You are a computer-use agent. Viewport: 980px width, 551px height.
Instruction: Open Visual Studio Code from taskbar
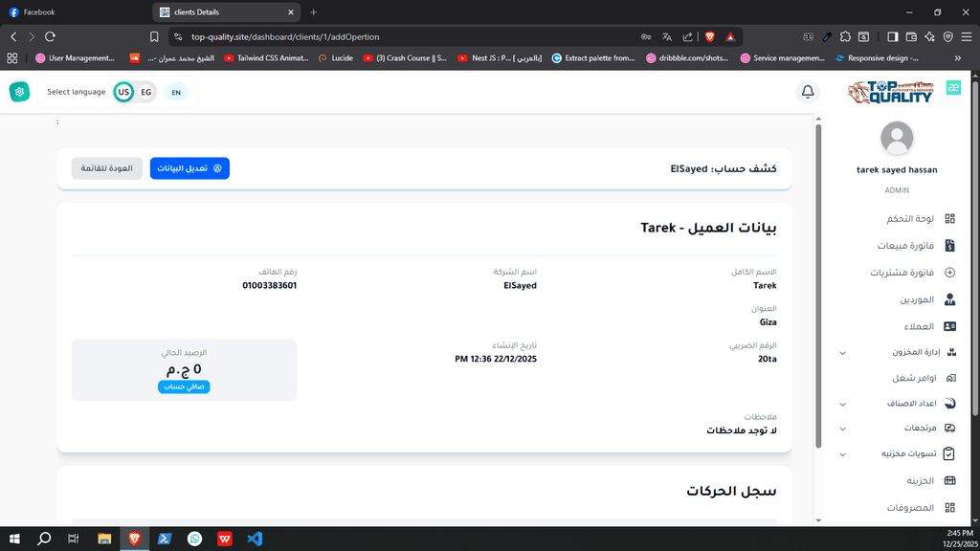point(255,539)
